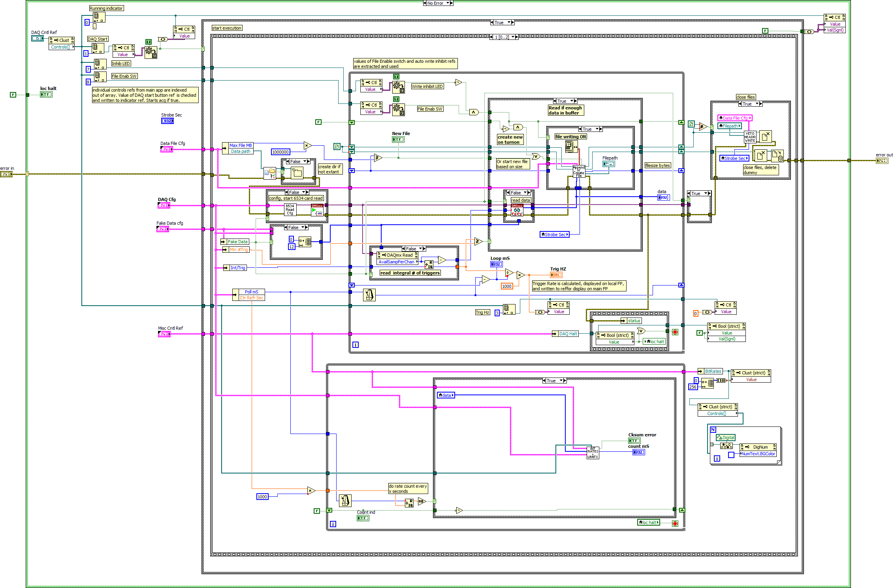The height and width of the screenshot is (588, 894).
Task: Click the red stop terminal near loc halt at bottom
Action: point(675,523)
